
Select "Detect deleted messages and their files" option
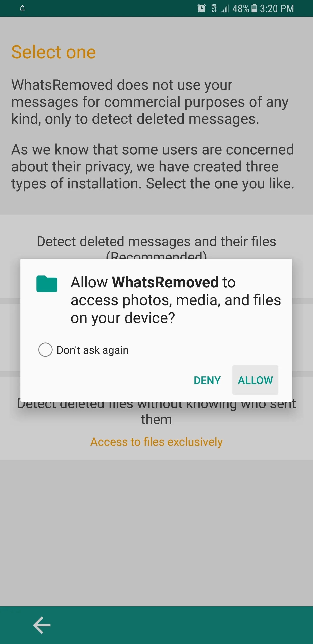tap(156, 241)
